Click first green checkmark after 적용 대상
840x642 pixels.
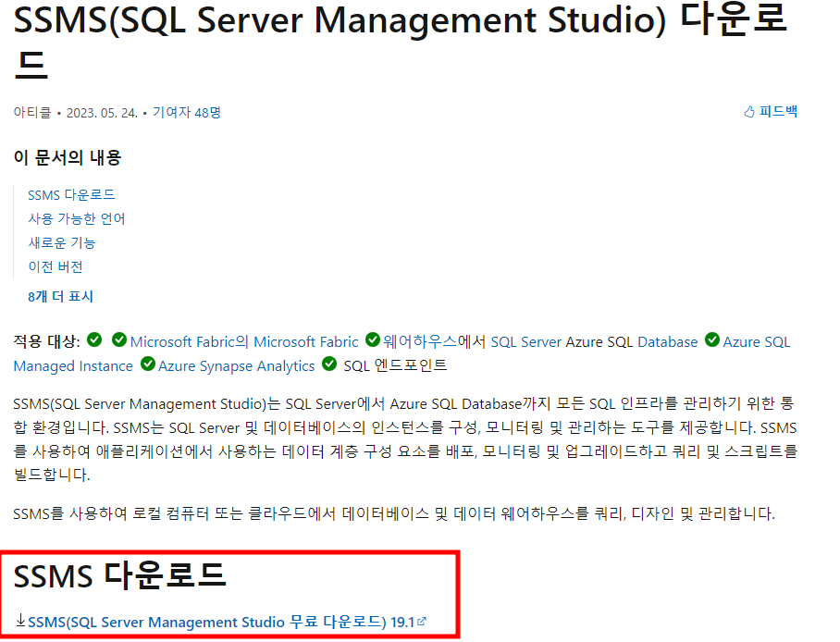pyautogui.click(x=94, y=340)
